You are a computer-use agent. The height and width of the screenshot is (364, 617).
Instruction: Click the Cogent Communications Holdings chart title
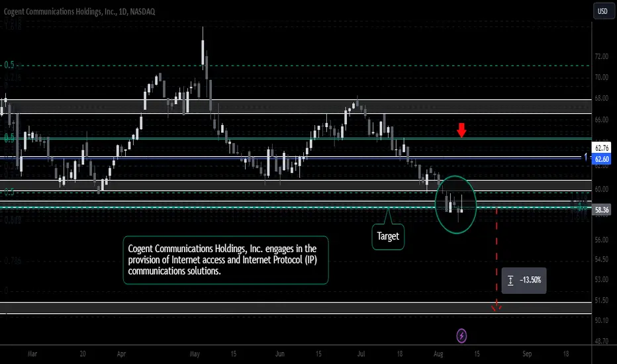(79, 11)
